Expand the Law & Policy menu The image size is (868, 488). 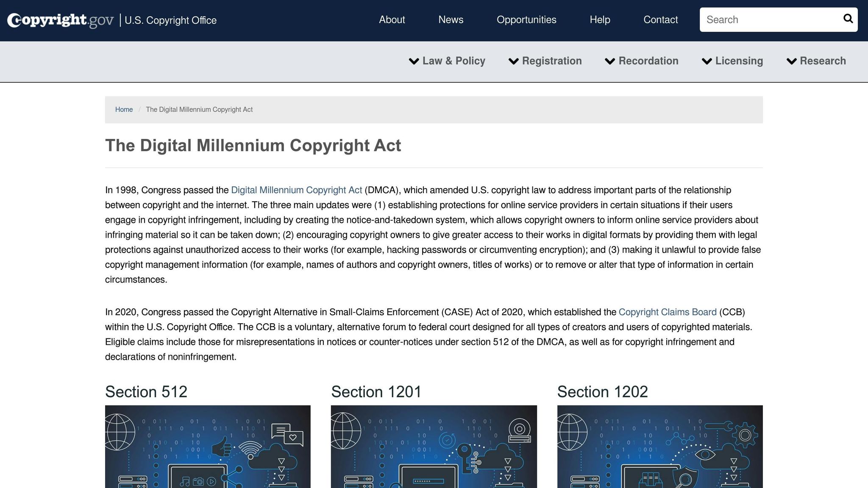453,61
